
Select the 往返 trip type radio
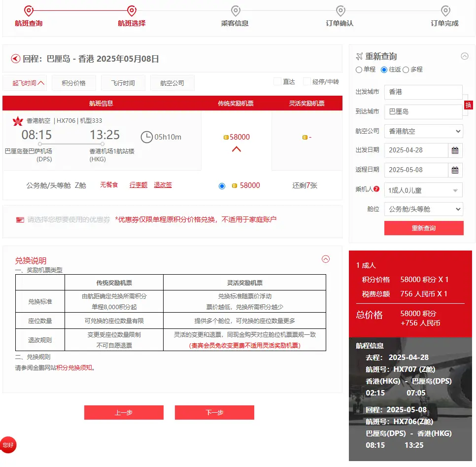[384, 70]
